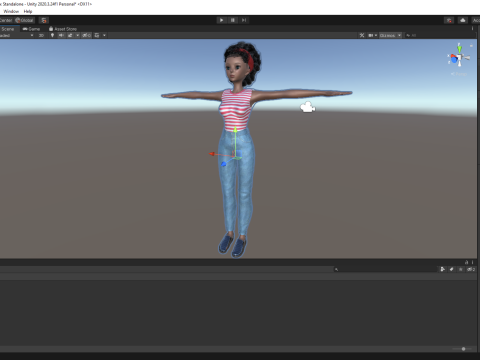Click blue Z axis cone of orientation gizmo
This screenshot has width=480, height=360.
(454, 60)
